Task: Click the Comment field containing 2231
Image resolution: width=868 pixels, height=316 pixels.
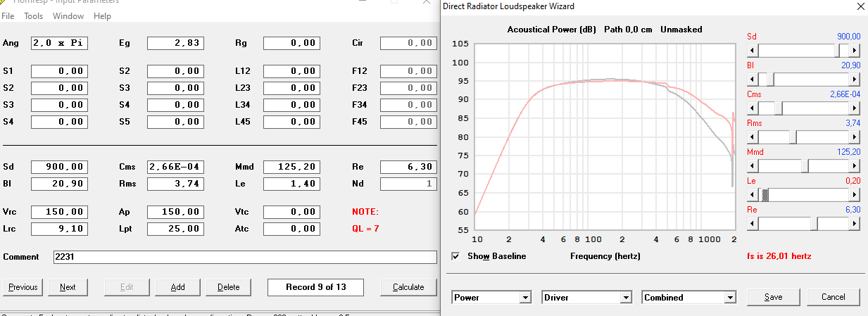Action: coord(245,257)
